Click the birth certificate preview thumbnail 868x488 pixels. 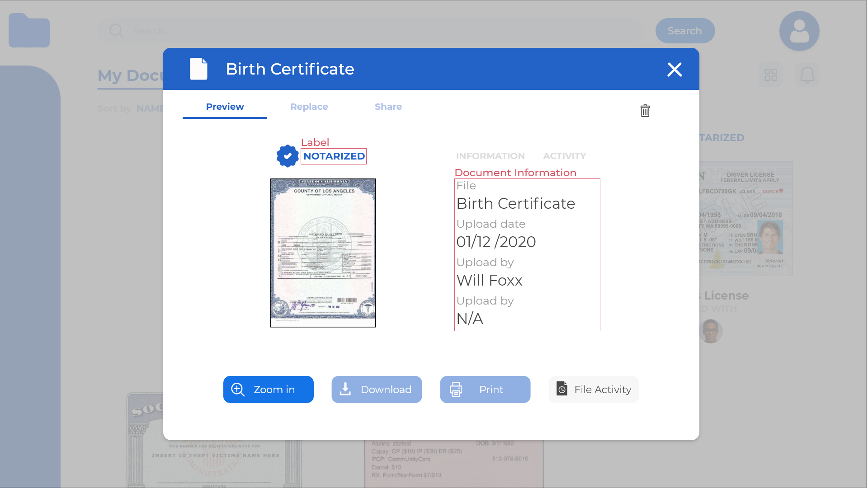[x=323, y=253]
